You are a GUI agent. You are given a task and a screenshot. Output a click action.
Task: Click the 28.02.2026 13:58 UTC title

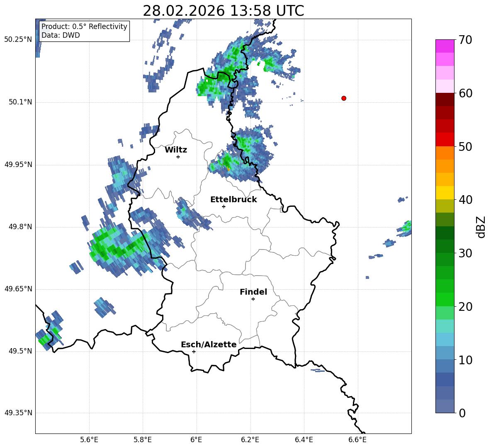coord(223,11)
